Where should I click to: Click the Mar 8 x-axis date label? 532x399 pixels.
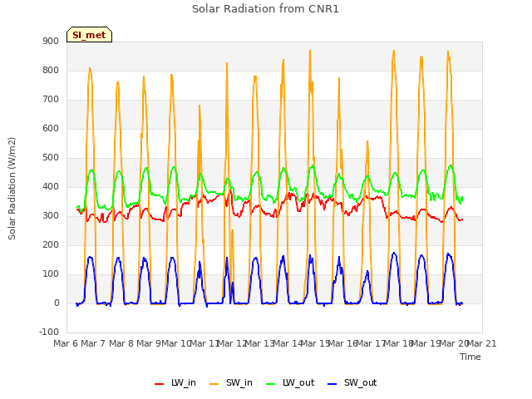tap(121, 343)
